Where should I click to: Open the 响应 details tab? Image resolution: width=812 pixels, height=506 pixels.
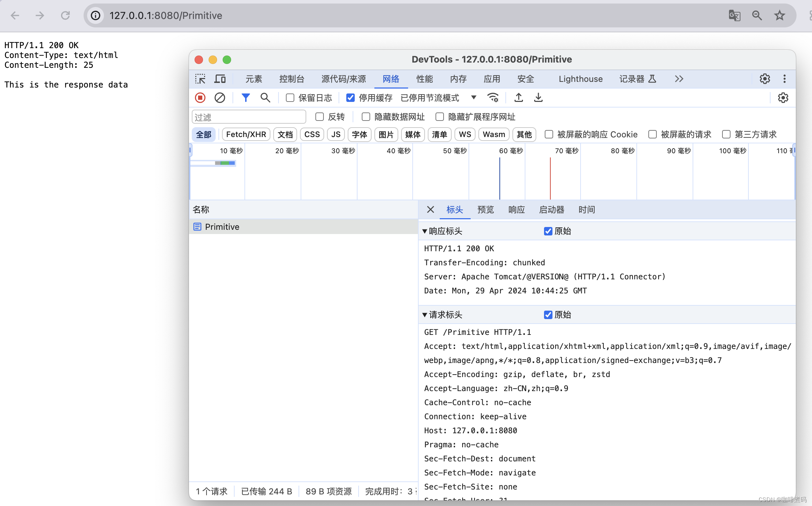(516, 210)
